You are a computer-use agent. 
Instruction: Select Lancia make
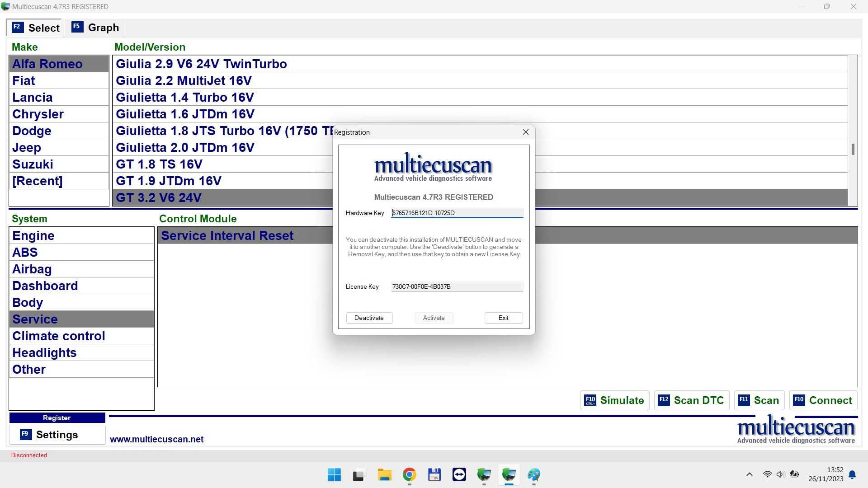point(59,97)
